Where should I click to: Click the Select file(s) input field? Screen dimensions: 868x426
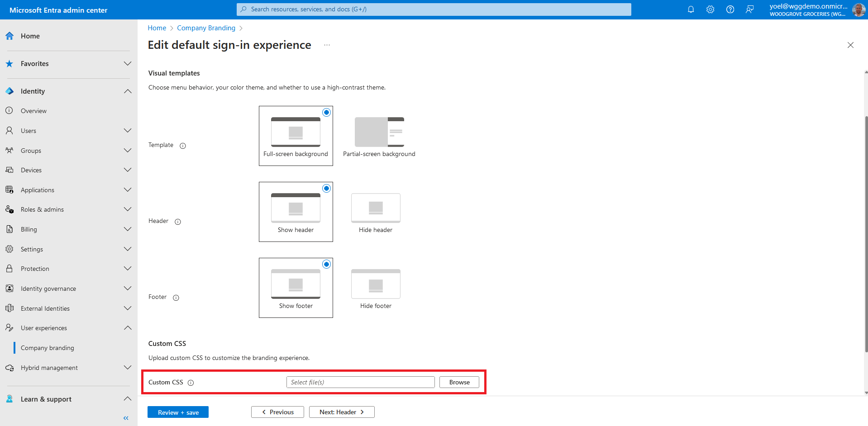pyautogui.click(x=360, y=382)
